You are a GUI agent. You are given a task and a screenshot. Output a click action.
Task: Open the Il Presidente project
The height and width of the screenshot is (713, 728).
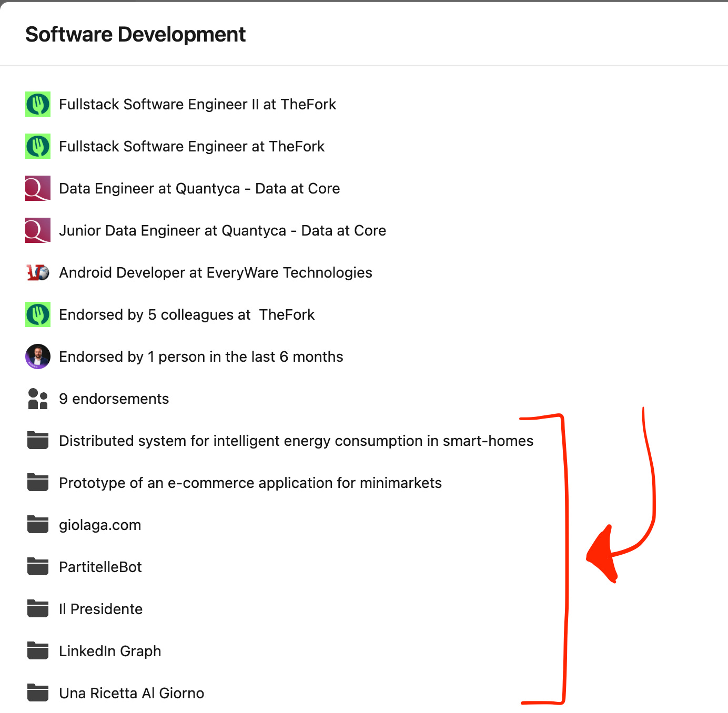pos(101,609)
